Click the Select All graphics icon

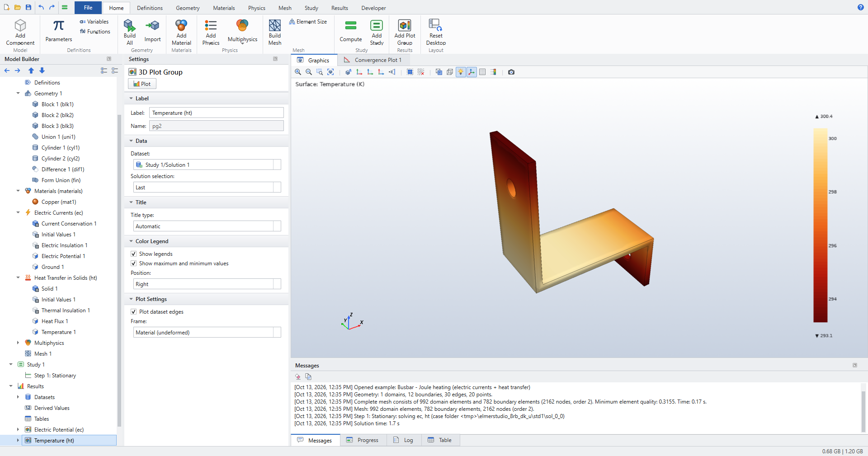click(410, 72)
